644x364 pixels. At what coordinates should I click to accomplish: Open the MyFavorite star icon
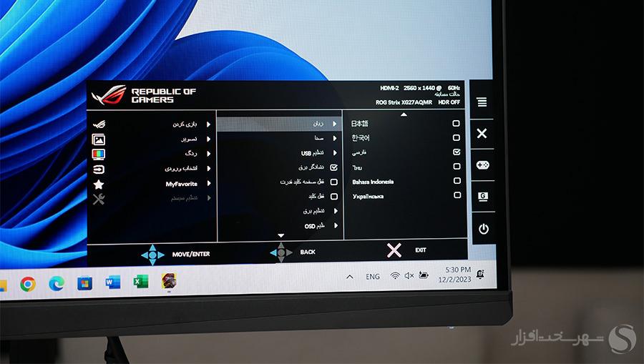99,184
